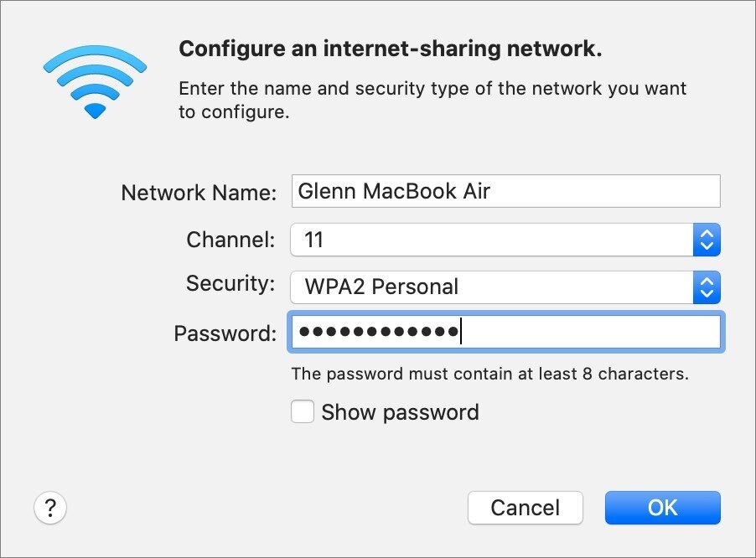The width and height of the screenshot is (756, 558).
Task: Click the Glenn MacBook Air text
Action: (394, 191)
